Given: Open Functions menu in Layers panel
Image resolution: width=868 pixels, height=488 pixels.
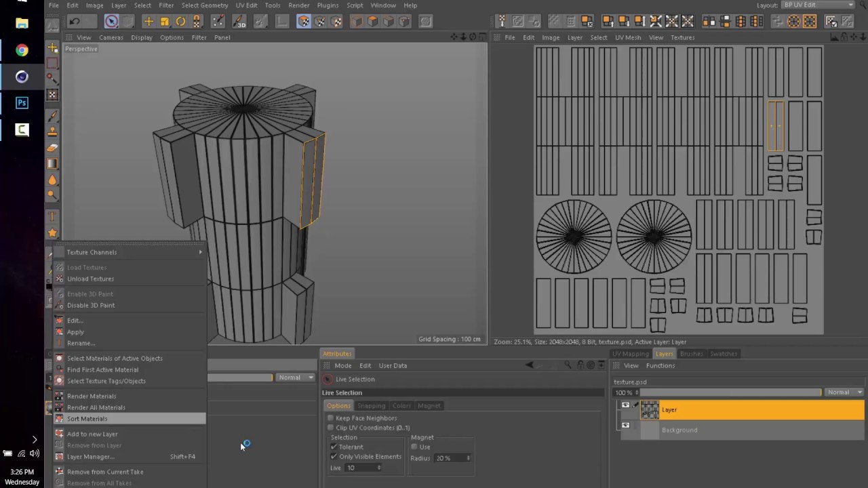Looking at the screenshot, I should coord(660,365).
